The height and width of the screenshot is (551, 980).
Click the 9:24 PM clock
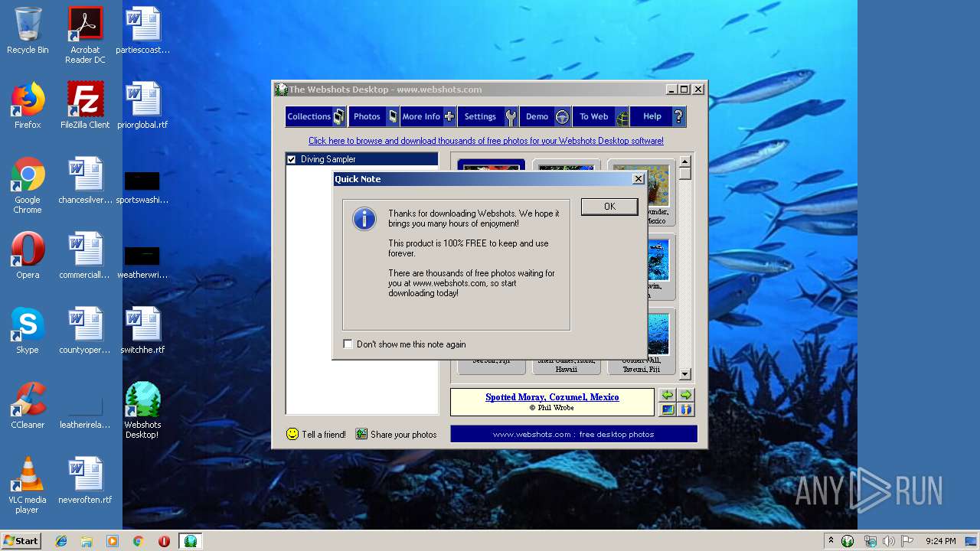point(940,541)
